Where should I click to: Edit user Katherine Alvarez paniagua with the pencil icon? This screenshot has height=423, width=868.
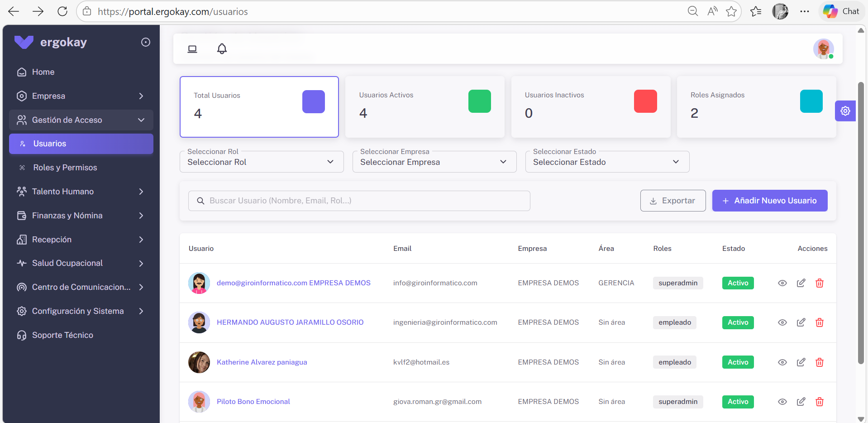tap(801, 362)
